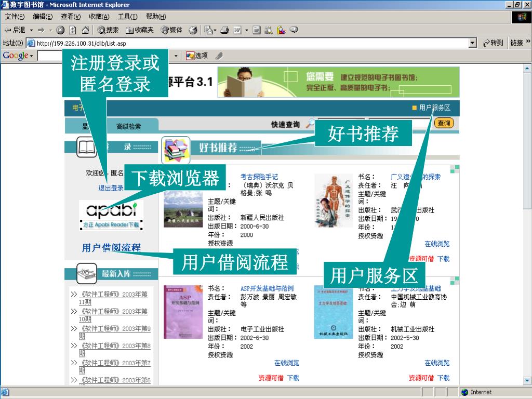Image resolution: width=532 pixels, height=399 pixels.
Task: Go to Home page via toolbar icon
Action: pos(85,30)
